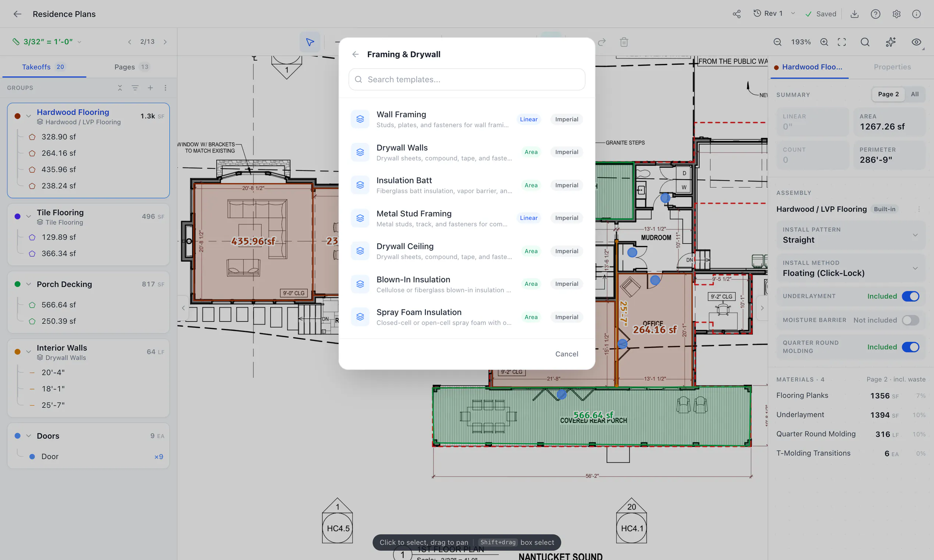The width and height of the screenshot is (934, 560).
Task: Choose the Drywall Ceiling template
Action: [x=467, y=251]
